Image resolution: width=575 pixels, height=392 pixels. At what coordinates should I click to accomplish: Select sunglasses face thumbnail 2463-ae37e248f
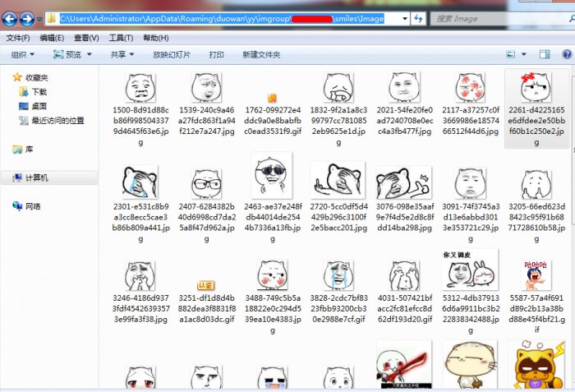click(272, 175)
